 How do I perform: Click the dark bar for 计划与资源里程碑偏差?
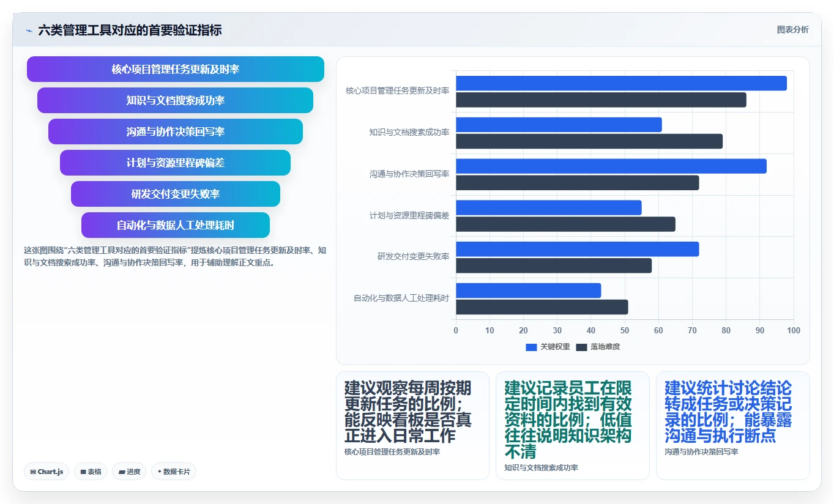[565, 224]
